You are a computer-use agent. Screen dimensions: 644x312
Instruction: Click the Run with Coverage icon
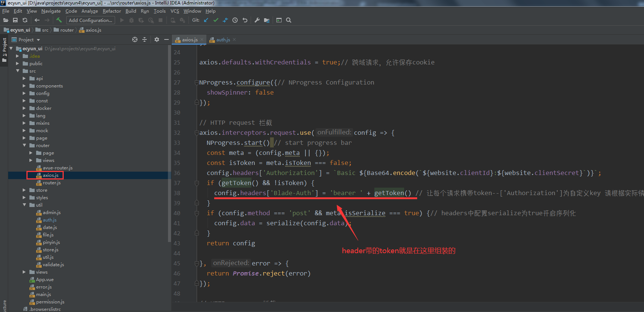[141, 20]
